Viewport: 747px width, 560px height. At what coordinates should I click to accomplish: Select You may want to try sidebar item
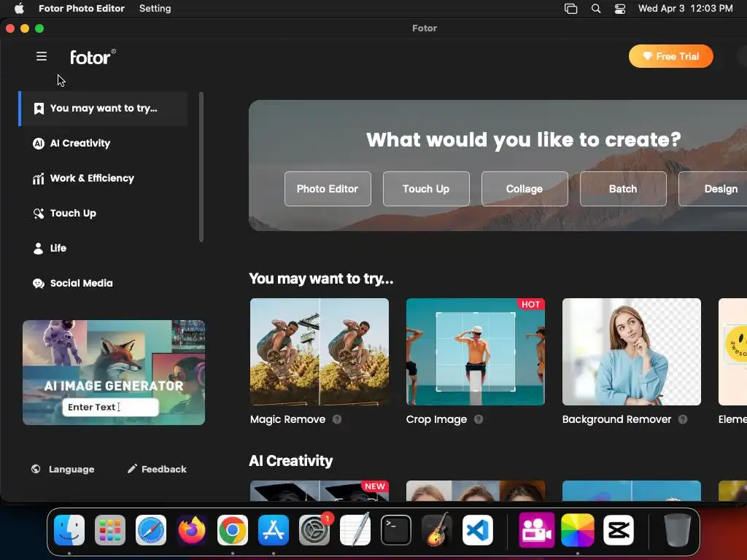point(104,109)
